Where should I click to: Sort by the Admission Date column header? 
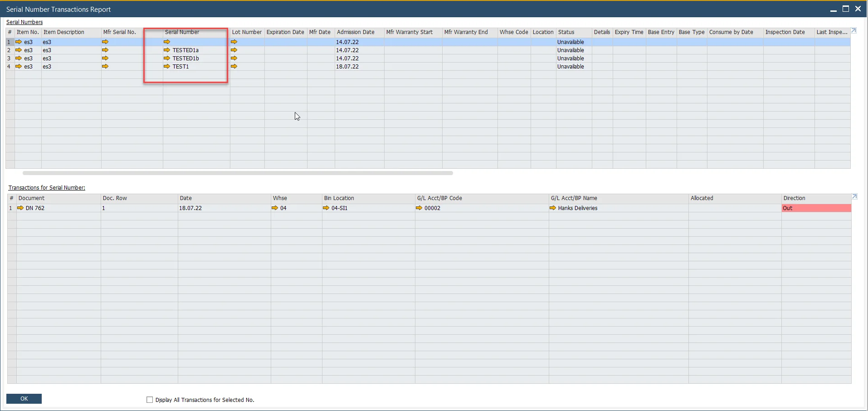tap(356, 32)
